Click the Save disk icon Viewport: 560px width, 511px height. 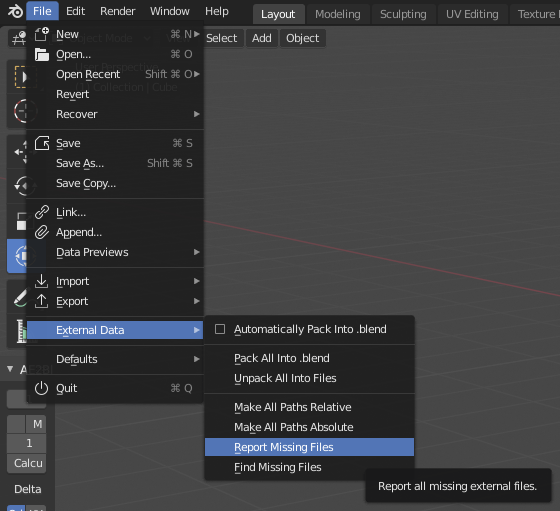pyautogui.click(x=41, y=143)
